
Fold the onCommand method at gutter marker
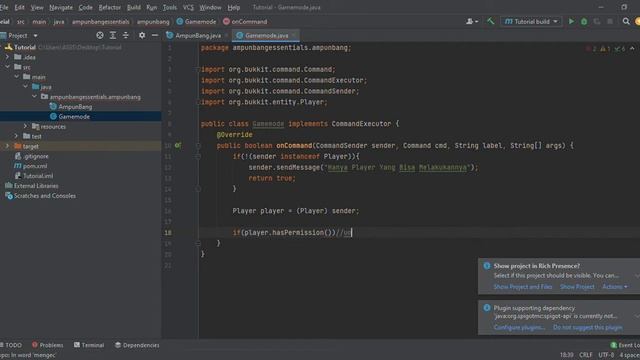(198, 145)
